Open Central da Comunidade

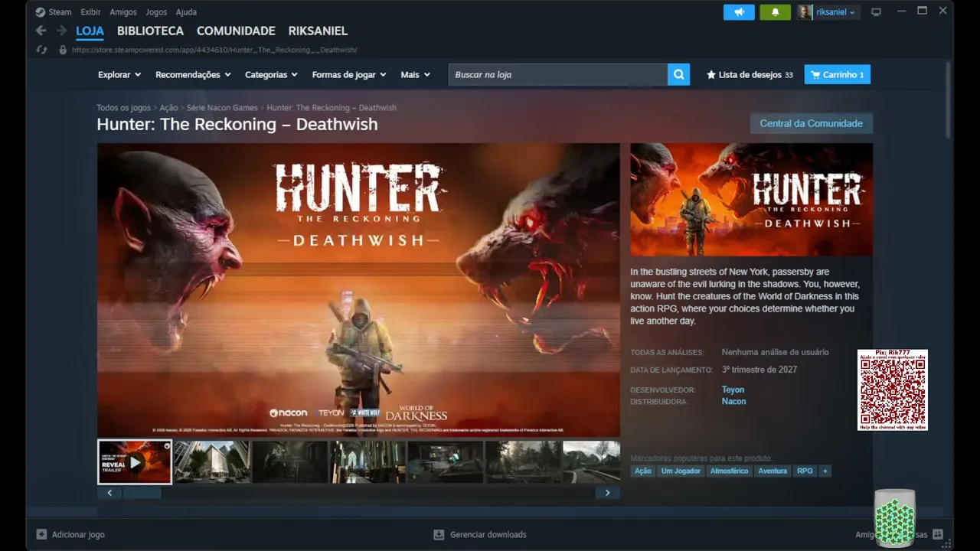(811, 123)
